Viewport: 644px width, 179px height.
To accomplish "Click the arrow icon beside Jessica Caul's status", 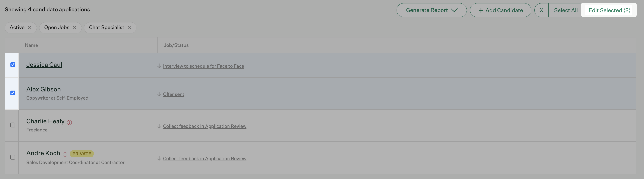I will click(159, 66).
